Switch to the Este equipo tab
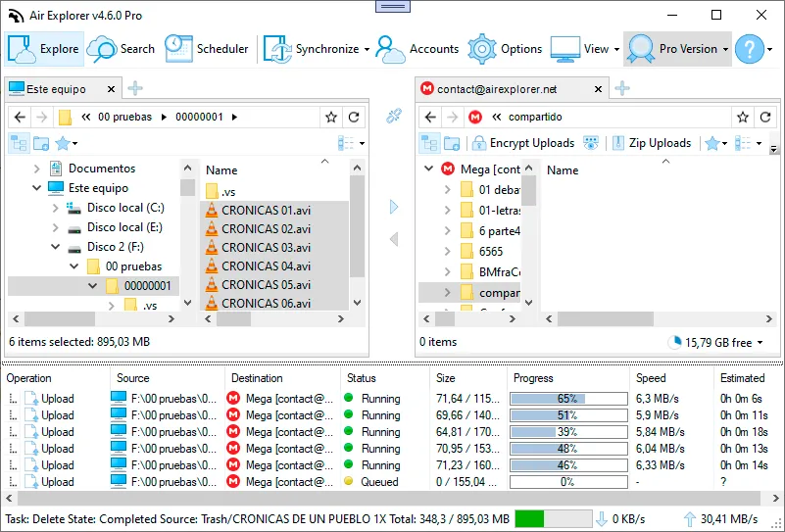 point(55,89)
